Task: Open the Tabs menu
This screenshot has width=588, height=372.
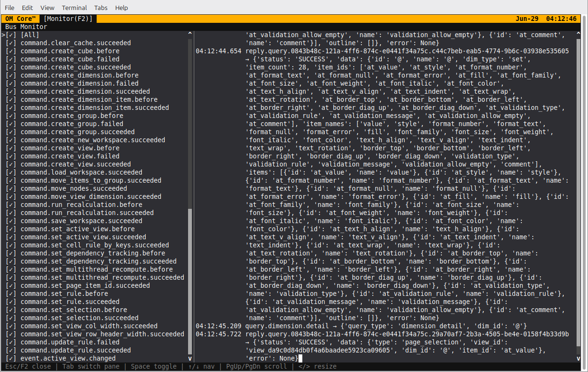Action: [101, 8]
